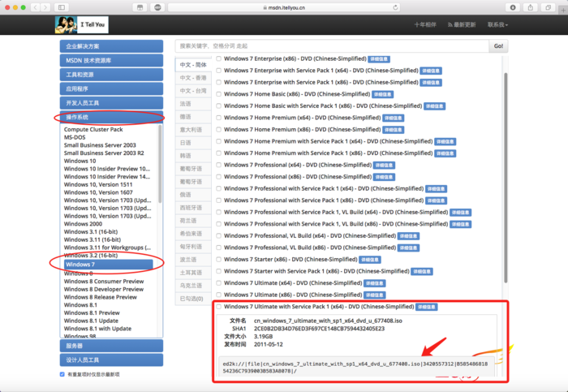Image resolution: width=568 pixels, height=392 pixels.
Task: Select Windows 10 in the OS list
Action: pyautogui.click(x=80, y=161)
